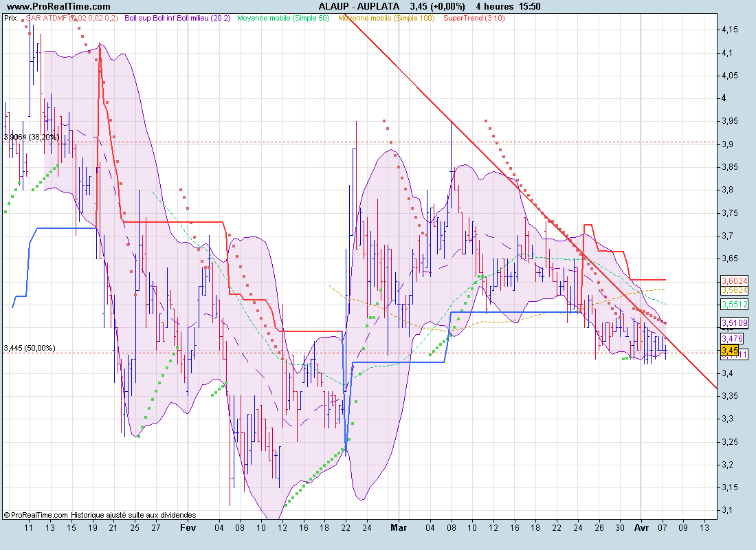Viewport: 756px width, 550px height.
Task: Click date 09 on the time axis
Action: coord(683,528)
